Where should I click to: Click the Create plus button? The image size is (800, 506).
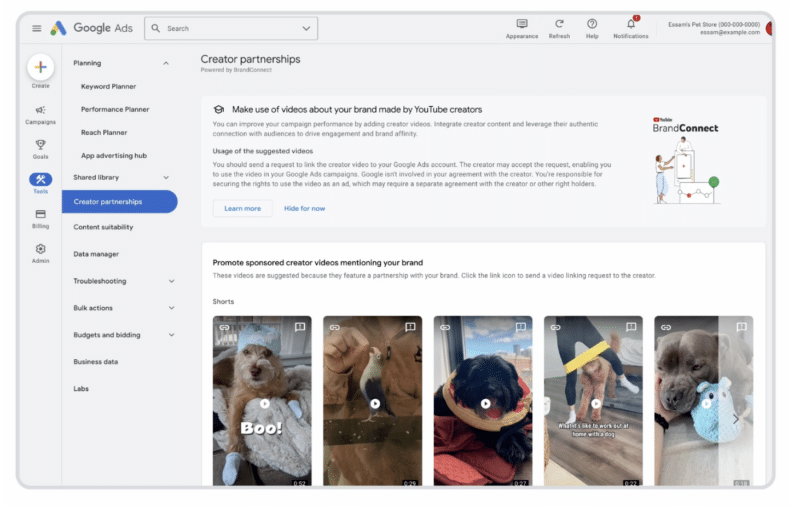pos(41,67)
